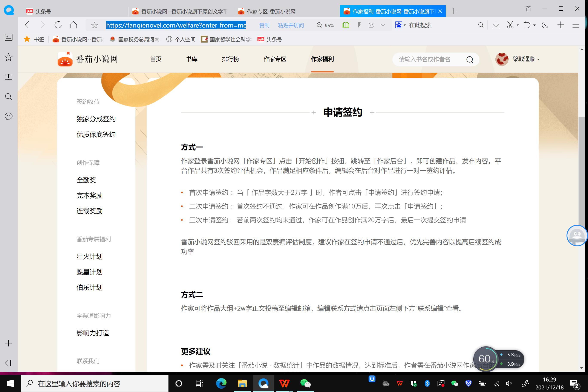Click the bookmarks star icon in left sidebar

click(x=8, y=58)
